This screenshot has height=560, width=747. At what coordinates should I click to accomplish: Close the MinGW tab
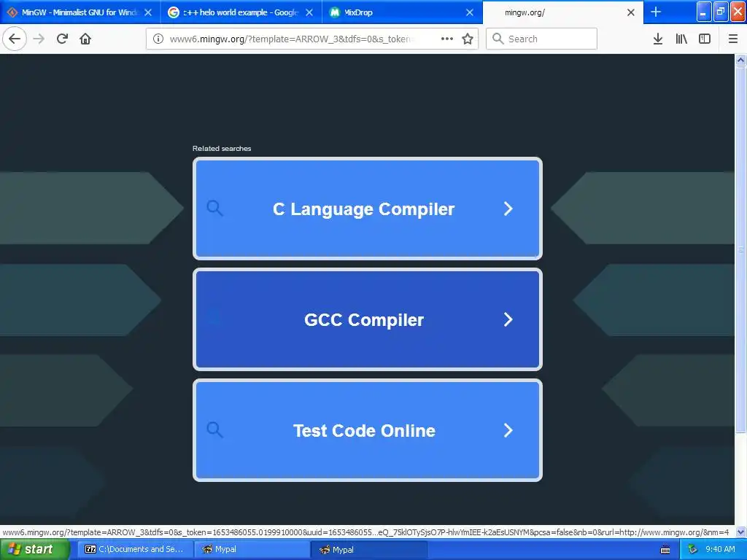[148, 12]
